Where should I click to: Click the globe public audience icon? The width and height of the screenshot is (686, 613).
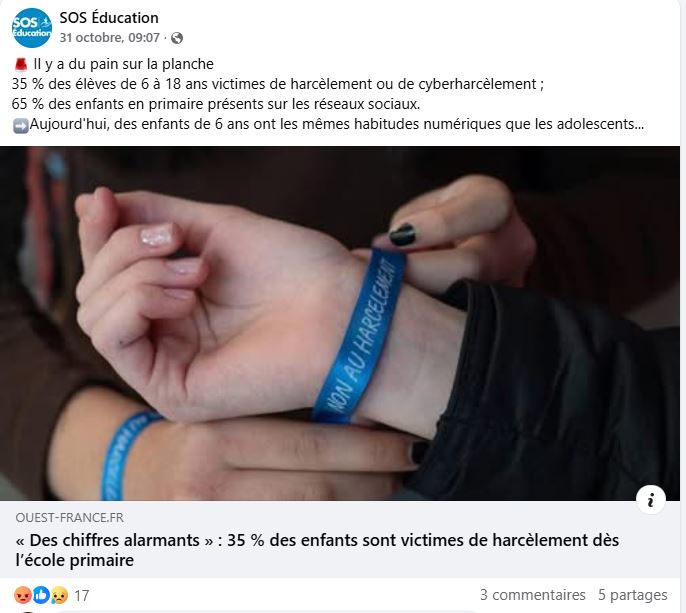coord(177,38)
